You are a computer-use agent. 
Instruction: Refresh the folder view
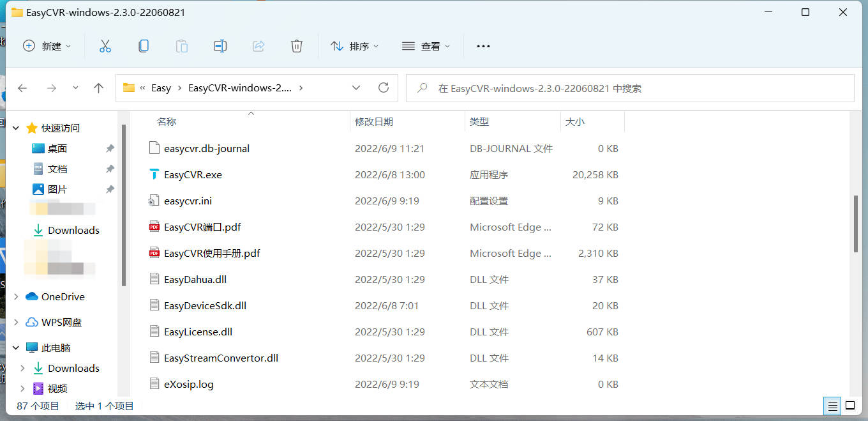[x=384, y=88]
